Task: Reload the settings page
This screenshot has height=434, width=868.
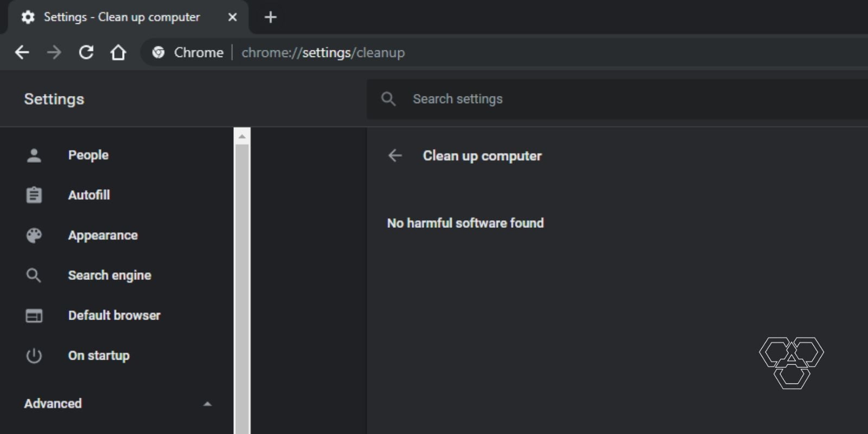Action: coord(86,53)
